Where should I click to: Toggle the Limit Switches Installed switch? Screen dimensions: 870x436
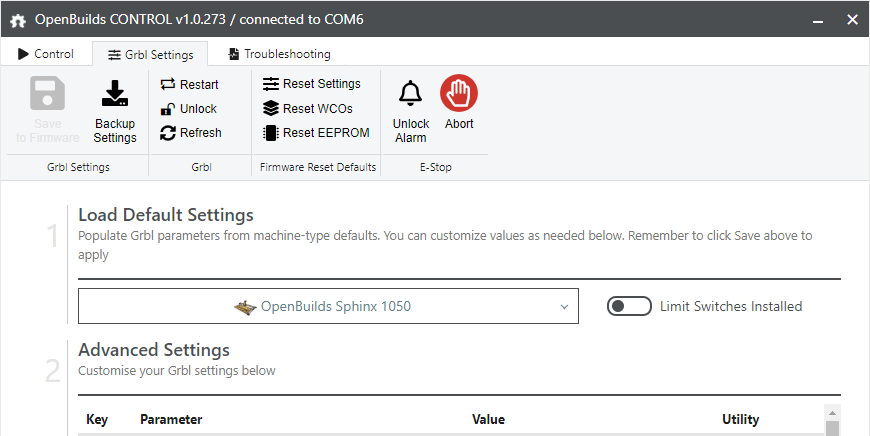pyautogui.click(x=629, y=306)
